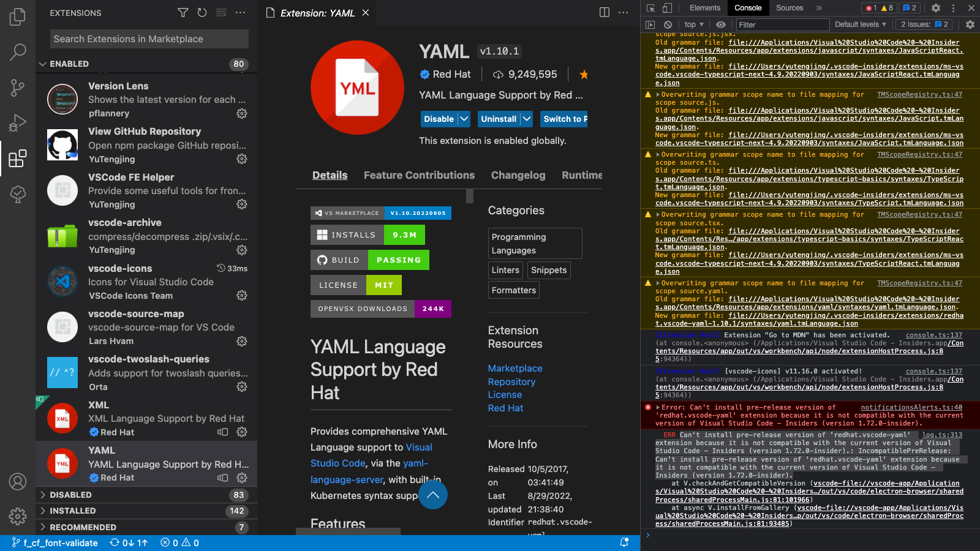Collapse the ENABLED extensions section
Image resolution: width=980 pixels, height=551 pixels.
pos(146,64)
